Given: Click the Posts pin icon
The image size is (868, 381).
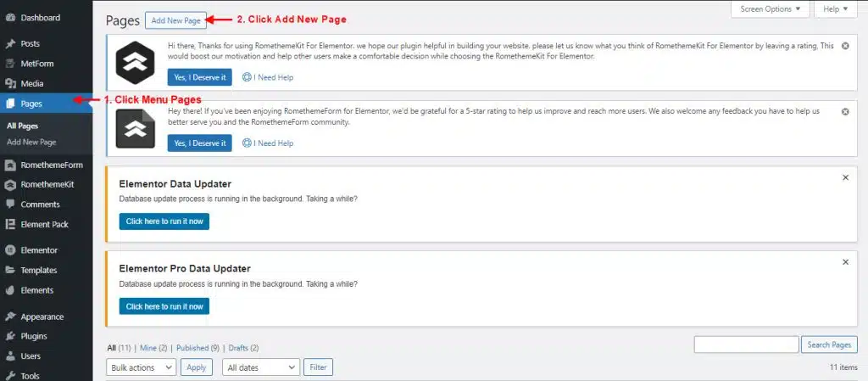Looking at the screenshot, I should (x=10, y=44).
